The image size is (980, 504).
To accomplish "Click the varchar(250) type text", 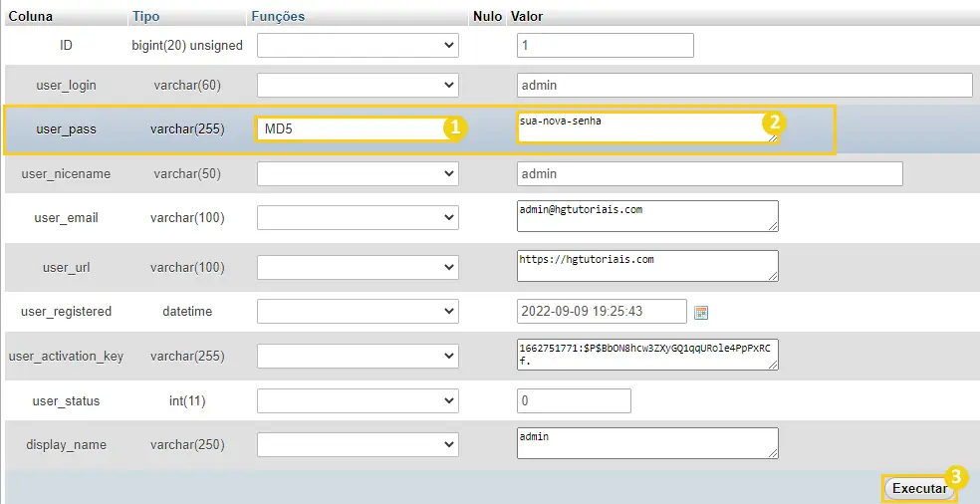I will coord(187,444).
